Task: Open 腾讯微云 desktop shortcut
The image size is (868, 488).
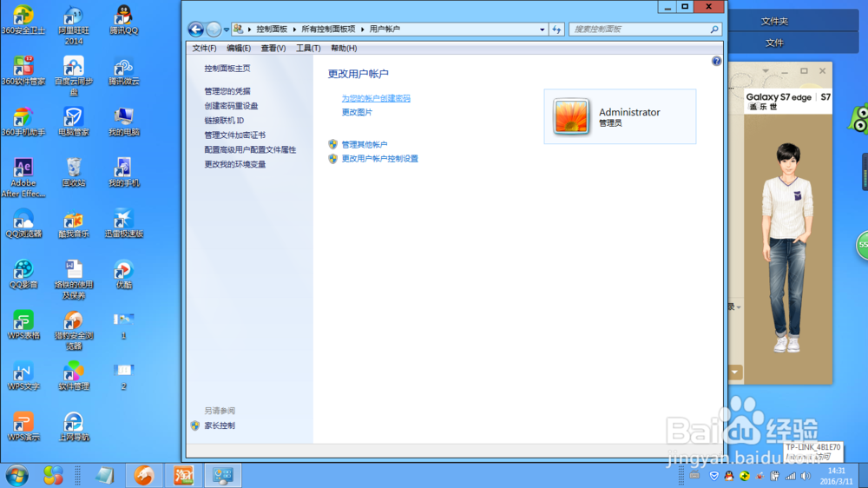Action: (x=124, y=71)
